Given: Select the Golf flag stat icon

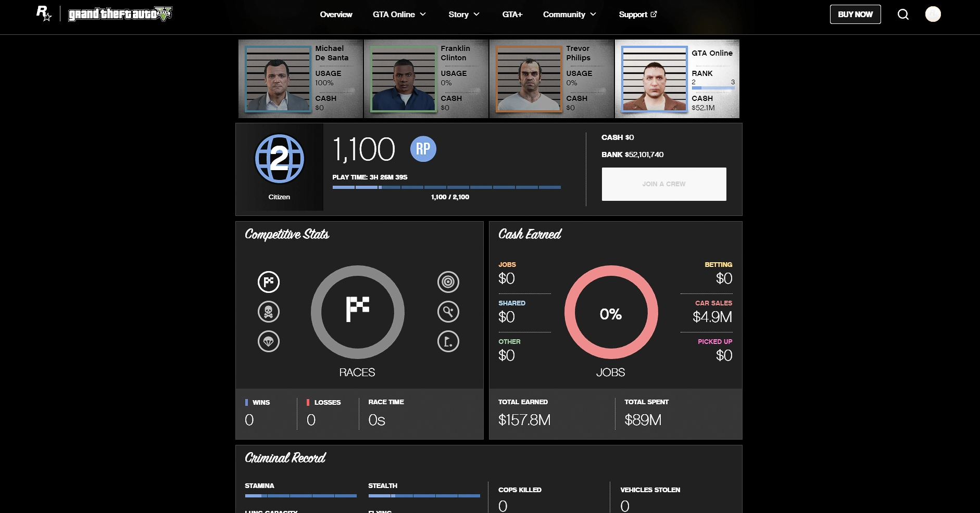Looking at the screenshot, I should coord(448,341).
